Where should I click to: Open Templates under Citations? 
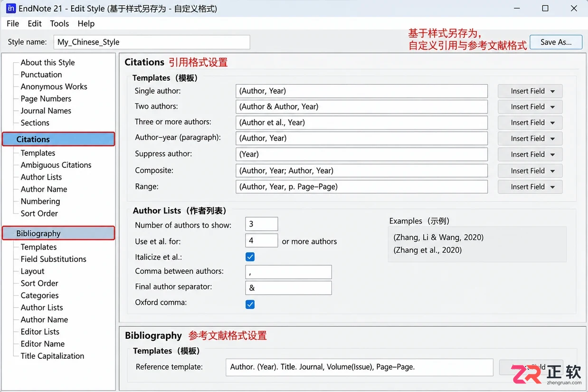coord(38,153)
